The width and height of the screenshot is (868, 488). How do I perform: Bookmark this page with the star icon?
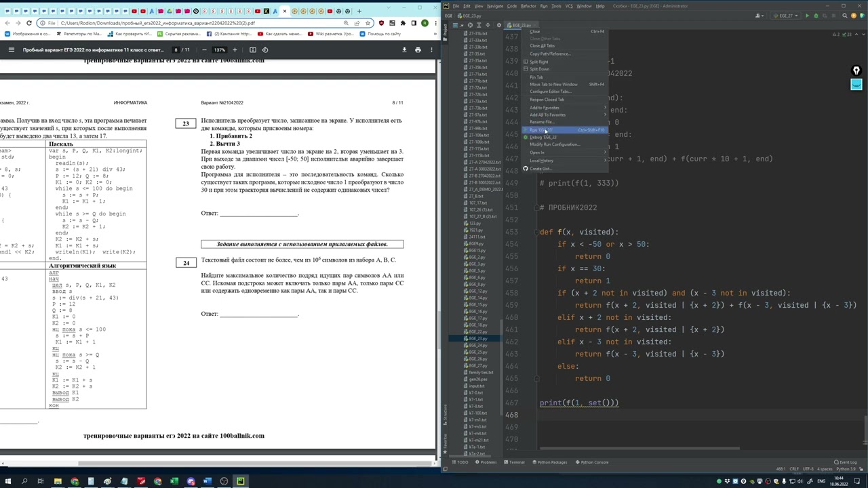click(368, 23)
